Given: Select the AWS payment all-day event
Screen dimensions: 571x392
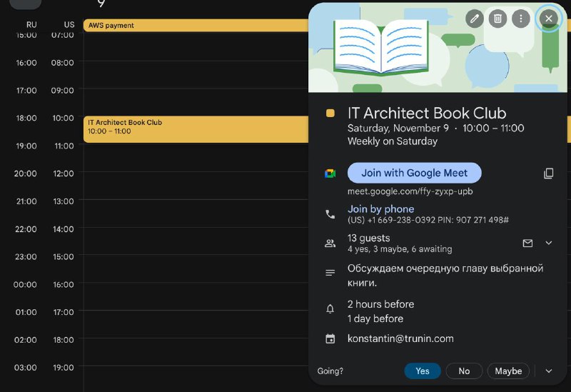Looking at the screenshot, I should (196, 26).
